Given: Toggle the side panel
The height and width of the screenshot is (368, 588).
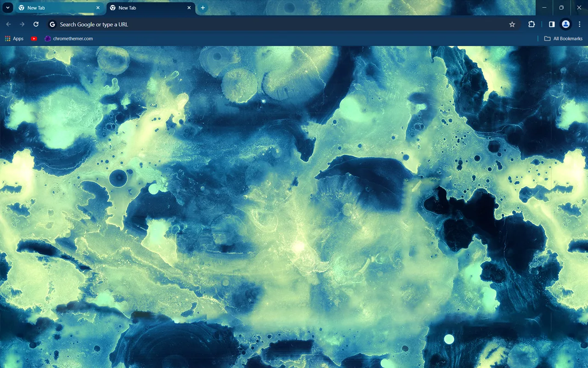Looking at the screenshot, I should [x=552, y=24].
